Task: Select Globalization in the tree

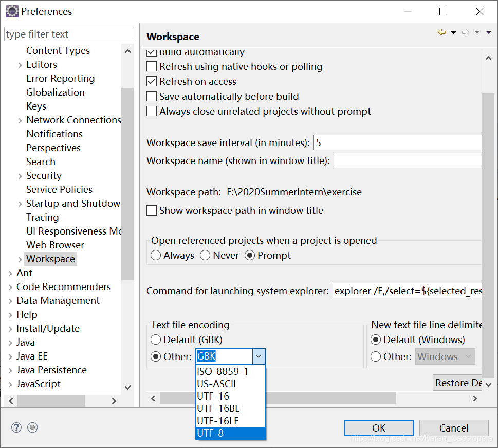Action: click(56, 92)
